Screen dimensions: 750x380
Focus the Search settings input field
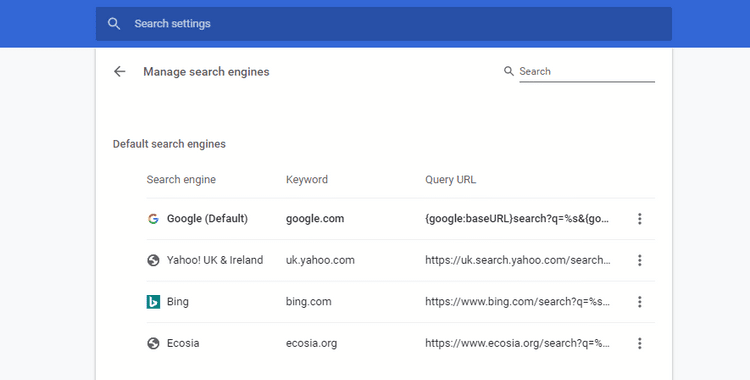pos(384,23)
